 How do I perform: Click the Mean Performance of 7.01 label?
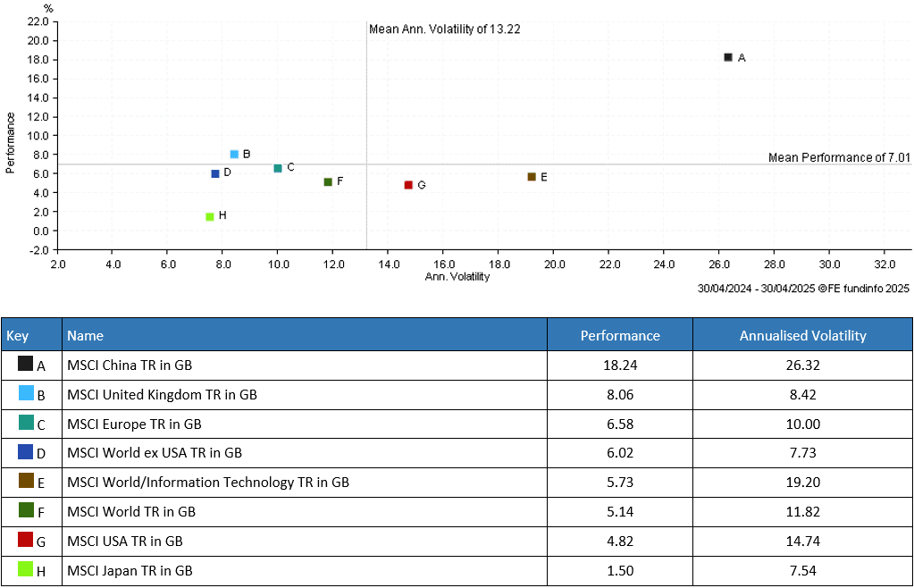(x=839, y=157)
